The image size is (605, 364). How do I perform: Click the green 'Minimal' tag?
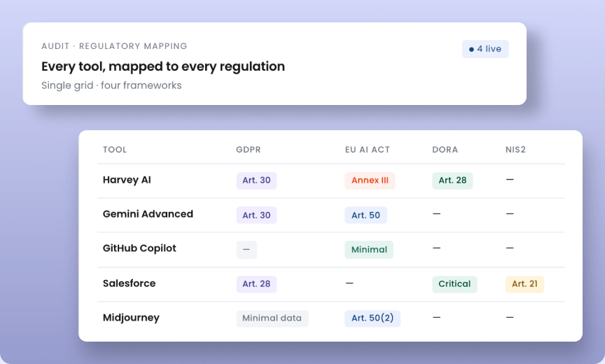click(369, 249)
